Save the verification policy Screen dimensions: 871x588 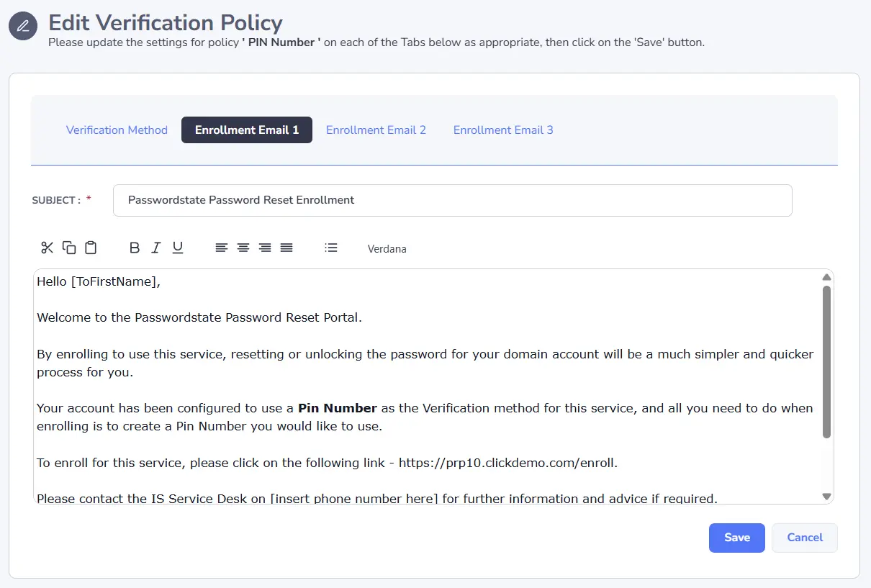click(x=737, y=538)
